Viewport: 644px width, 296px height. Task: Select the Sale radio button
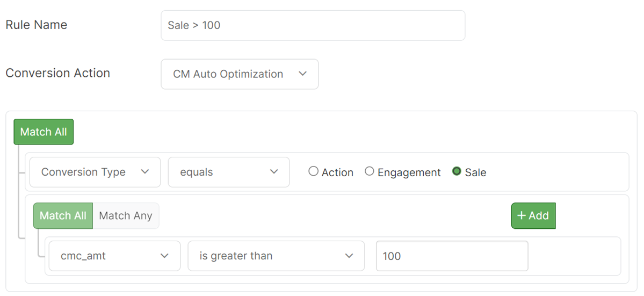[x=457, y=172]
